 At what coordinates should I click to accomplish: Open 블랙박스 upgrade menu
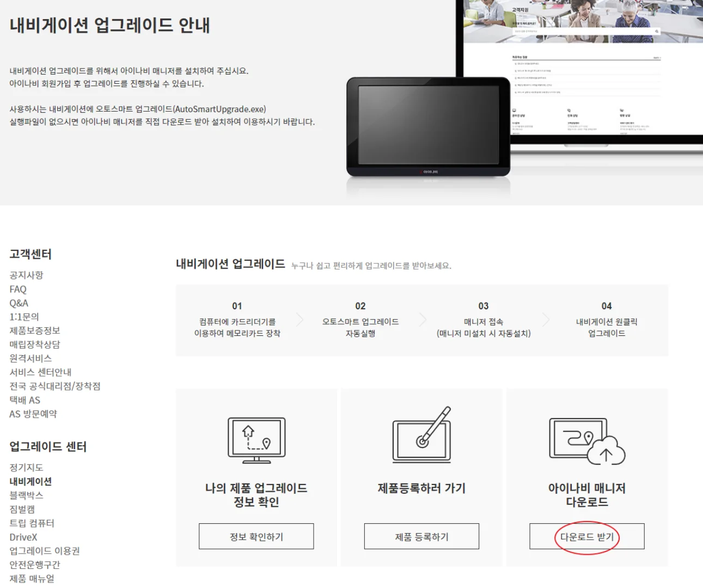tap(26, 495)
